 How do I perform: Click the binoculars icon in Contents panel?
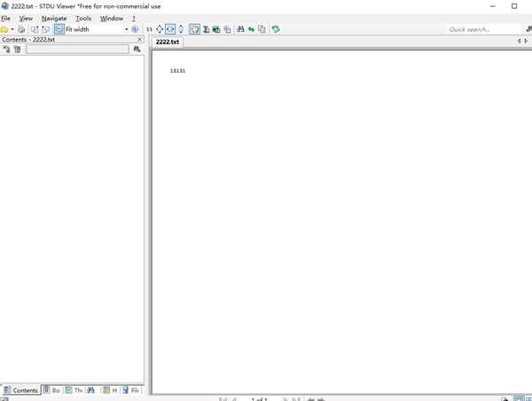pos(137,50)
